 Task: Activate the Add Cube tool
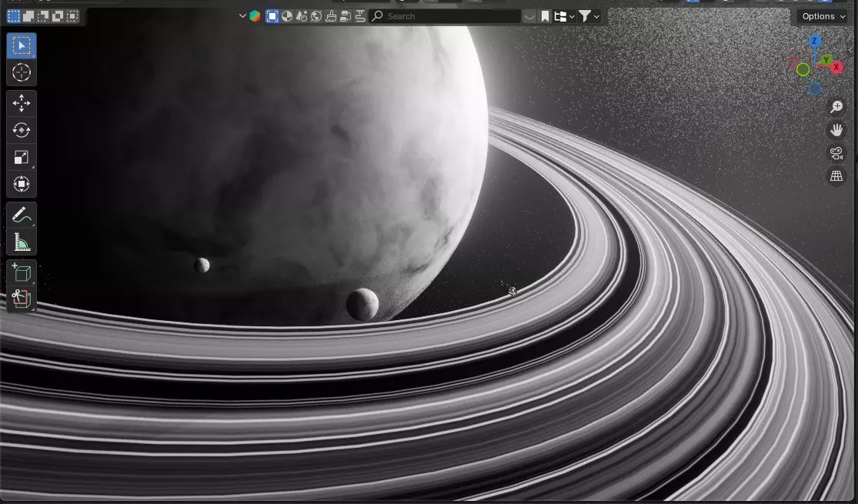[22, 272]
